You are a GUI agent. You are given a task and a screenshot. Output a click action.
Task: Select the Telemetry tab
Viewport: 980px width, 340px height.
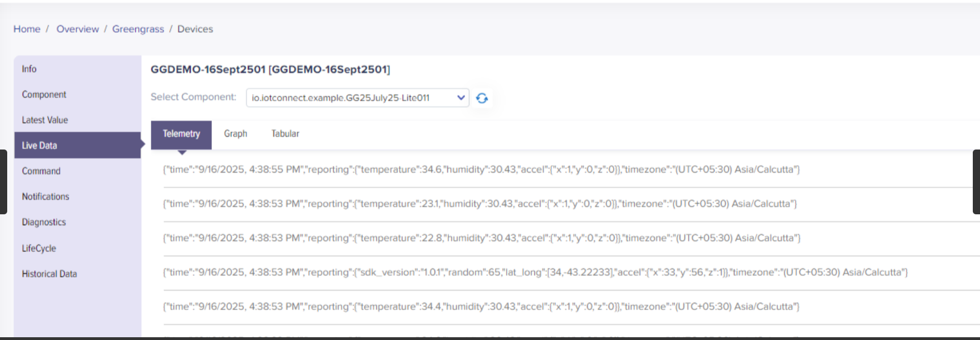tap(181, 134)
